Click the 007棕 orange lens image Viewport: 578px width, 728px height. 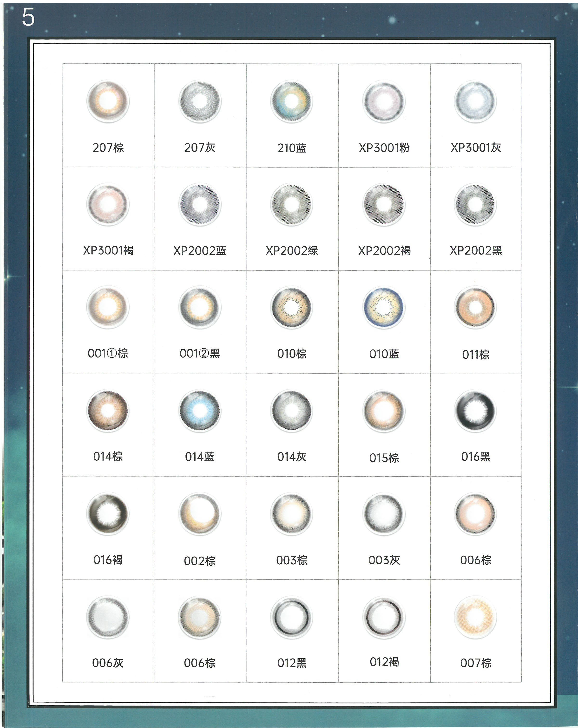click(475, 617)
